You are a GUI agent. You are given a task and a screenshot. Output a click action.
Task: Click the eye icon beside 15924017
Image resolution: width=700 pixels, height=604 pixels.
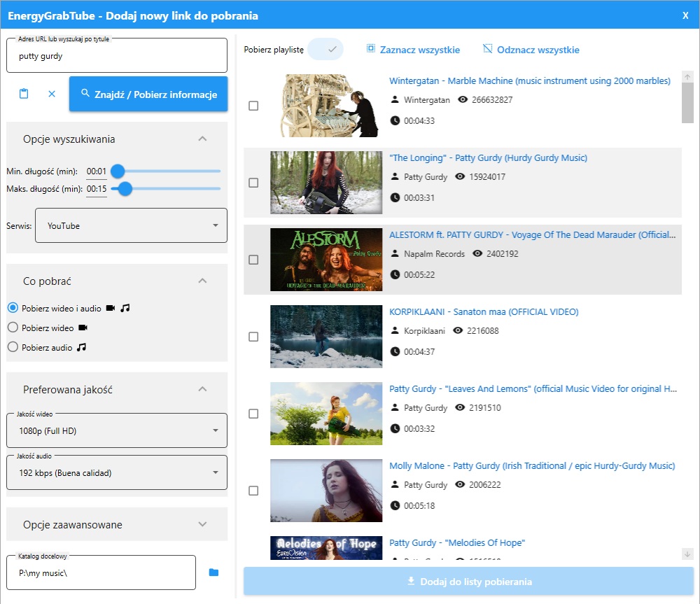pyautogui.click(x=460, y=176)
